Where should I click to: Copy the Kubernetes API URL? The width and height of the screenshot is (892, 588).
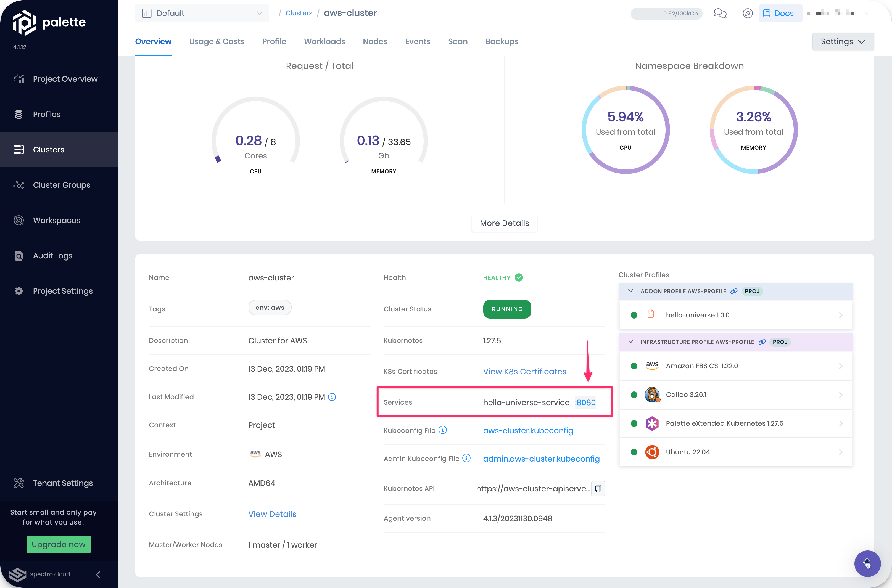click(x=598, y=488)
